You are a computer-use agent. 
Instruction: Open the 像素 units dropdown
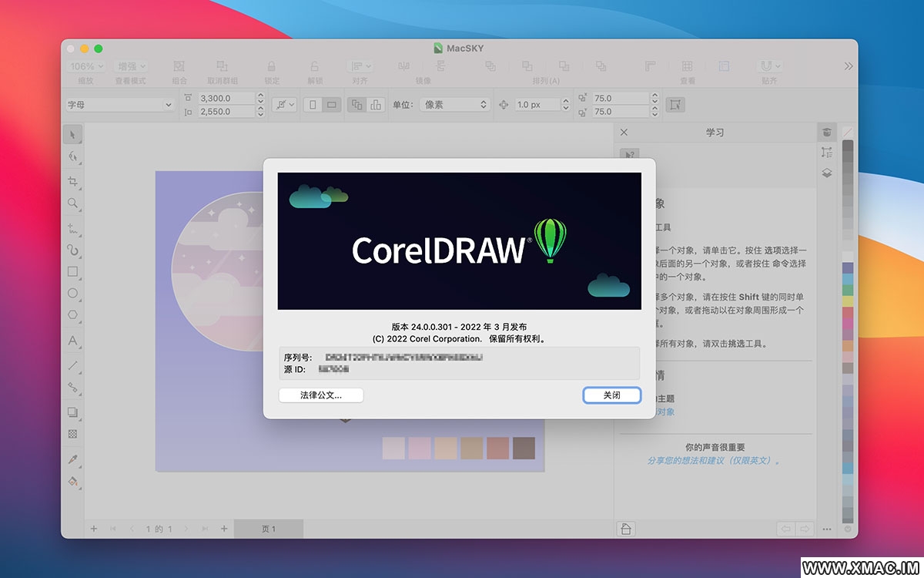(455, 104)
